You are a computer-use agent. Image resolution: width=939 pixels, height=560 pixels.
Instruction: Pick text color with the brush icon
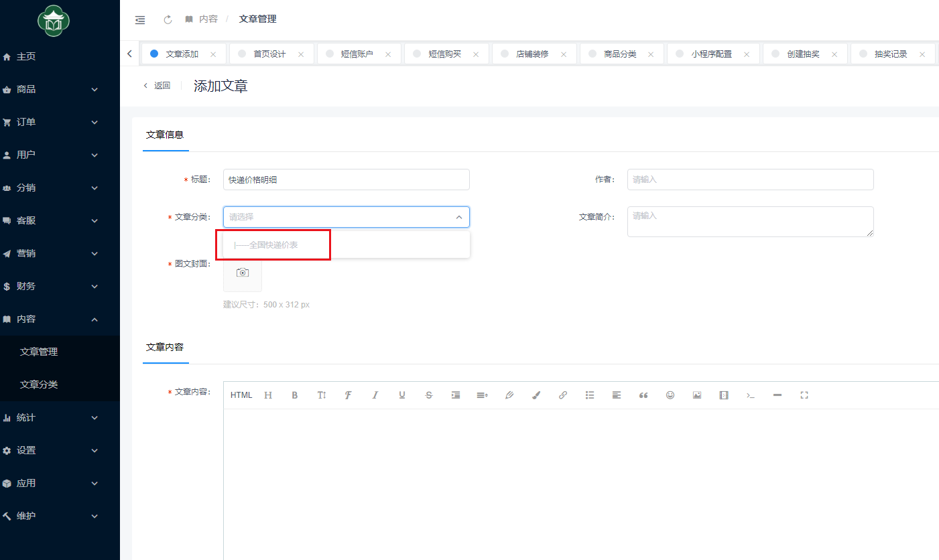click(x=536, y=395)
